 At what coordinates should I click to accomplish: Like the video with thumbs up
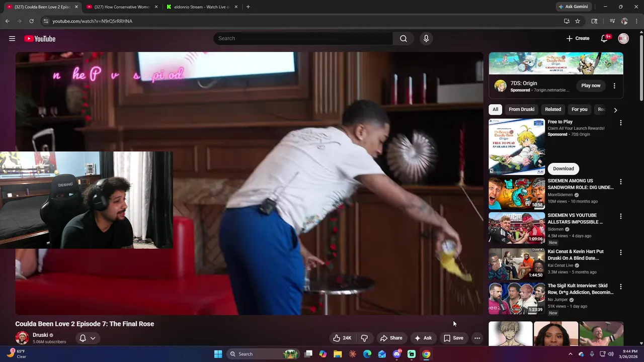[x=342, y=338]
